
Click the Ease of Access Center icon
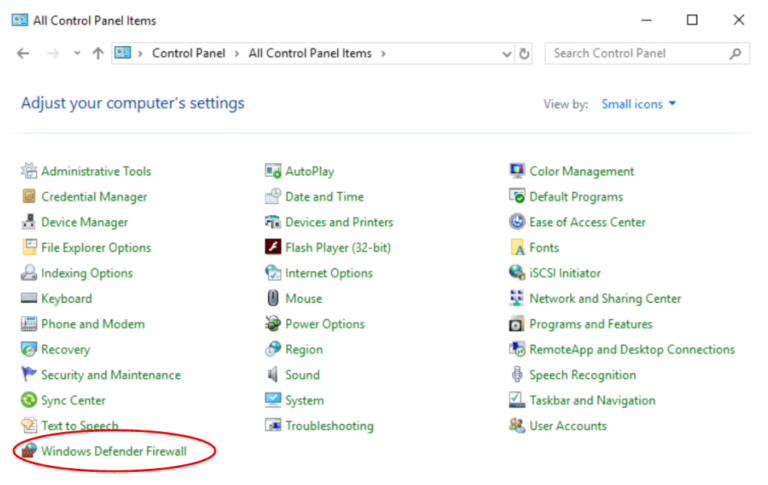517,222
